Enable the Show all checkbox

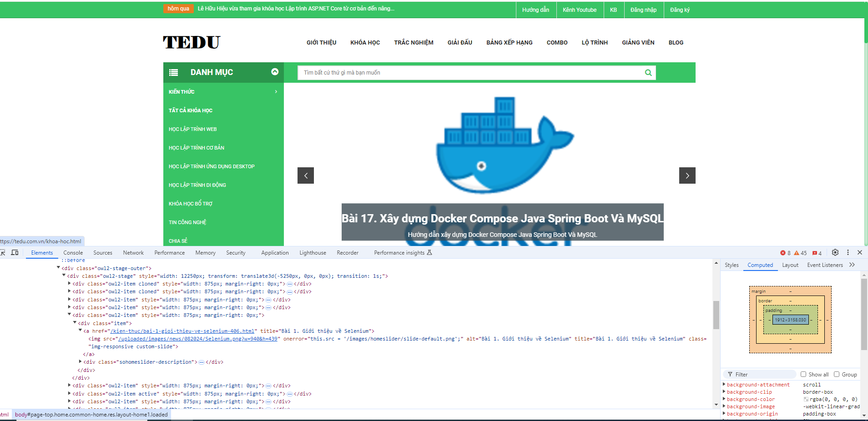[x=803, y=374]
